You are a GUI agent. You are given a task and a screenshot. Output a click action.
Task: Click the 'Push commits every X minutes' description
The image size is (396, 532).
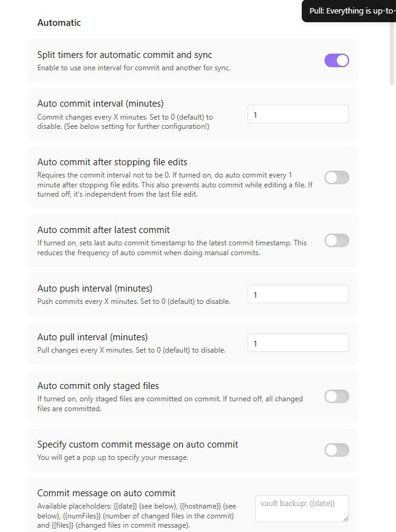(x=134, y=301)
